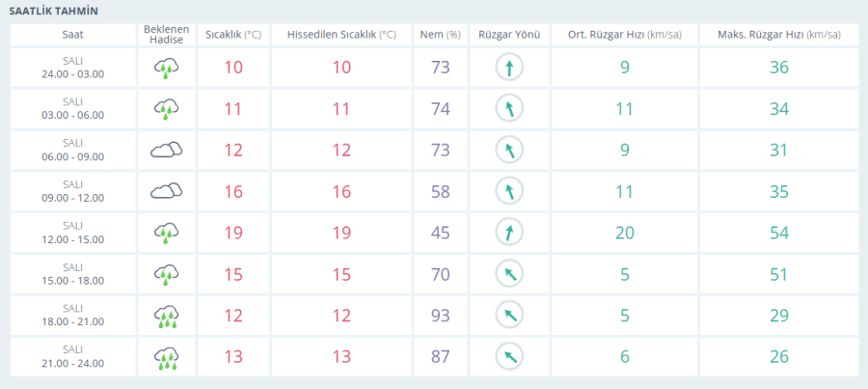Click the wind direction arrow for 12.00 - 15.00

tap(508, 233)
